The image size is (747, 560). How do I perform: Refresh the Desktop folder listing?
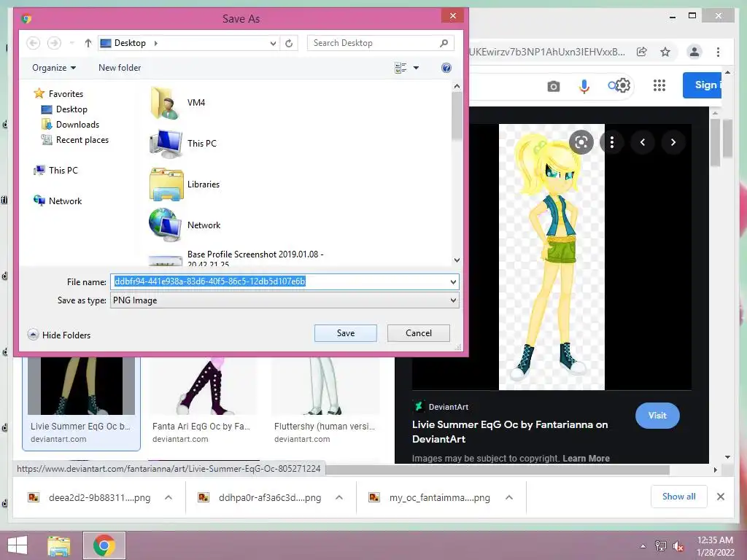pyautogui.click(x=289, y=43)
